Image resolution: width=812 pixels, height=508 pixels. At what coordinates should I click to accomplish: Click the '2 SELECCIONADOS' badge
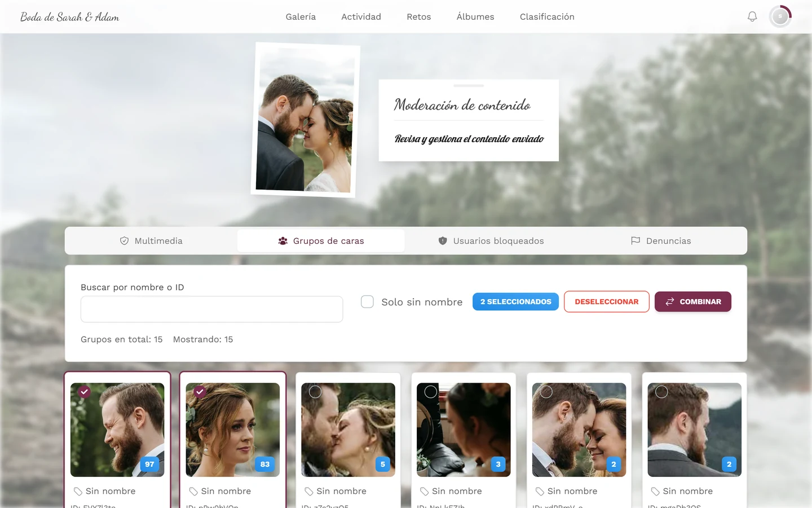pos(516,302)
